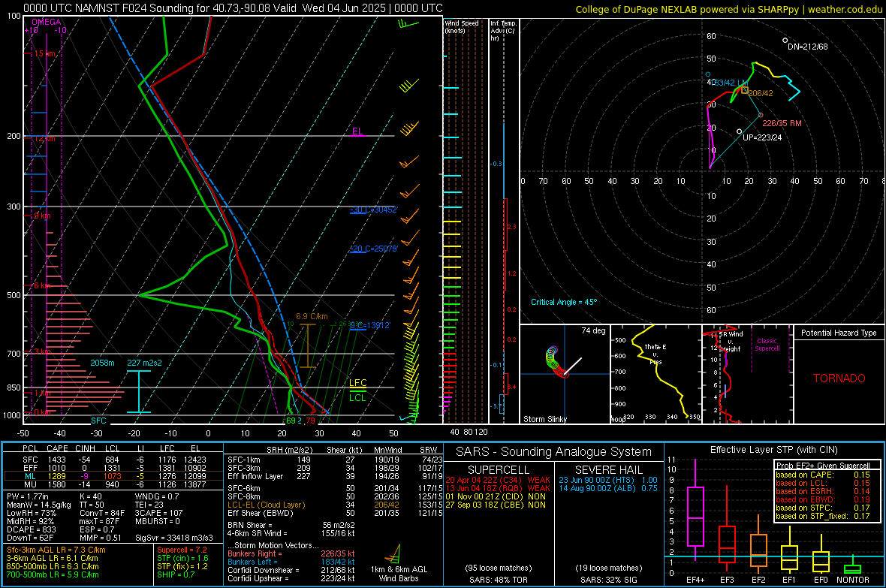Click the orange EF2 box plot
The image size is (886, 588).
point(758,544)
